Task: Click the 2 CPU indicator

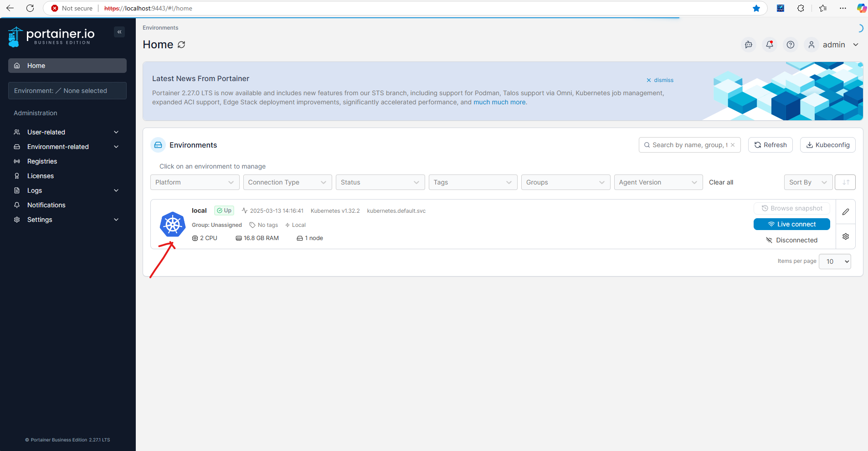Action: point(205,238)
